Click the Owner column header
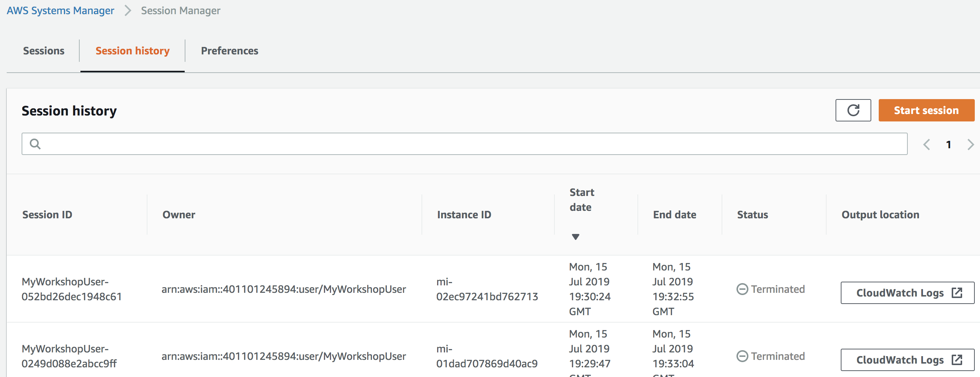The height and width of the screenshot is (377, 980). pos(179,215)
